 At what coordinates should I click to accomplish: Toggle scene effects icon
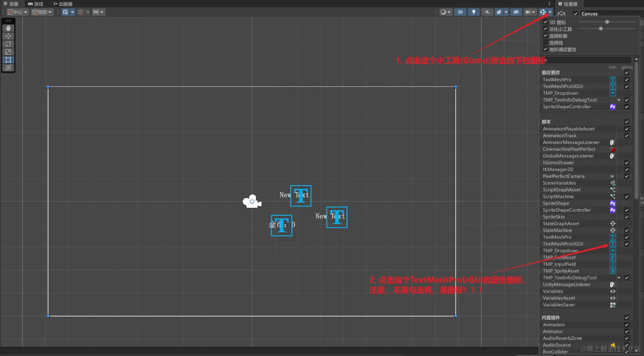pos(499,12)
